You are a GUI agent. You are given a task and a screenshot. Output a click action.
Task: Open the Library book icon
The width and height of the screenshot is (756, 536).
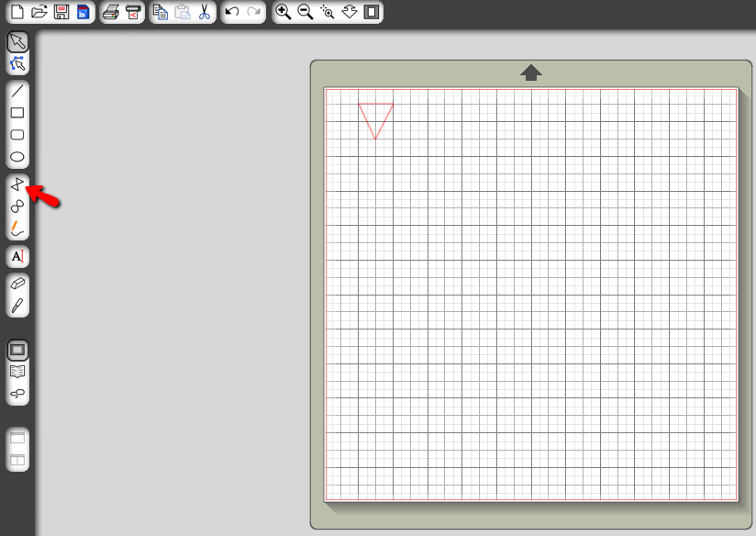tap(17, 372)
